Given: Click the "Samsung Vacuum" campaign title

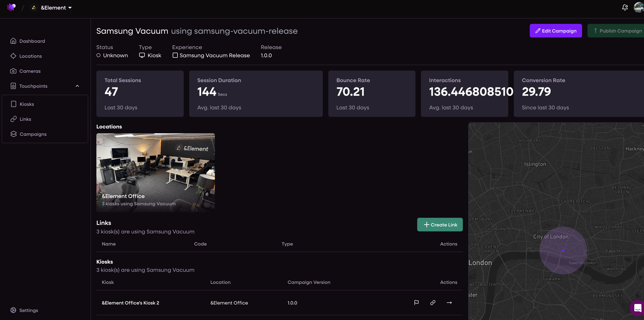Looking at the screenshot, I should pos(132,31).
